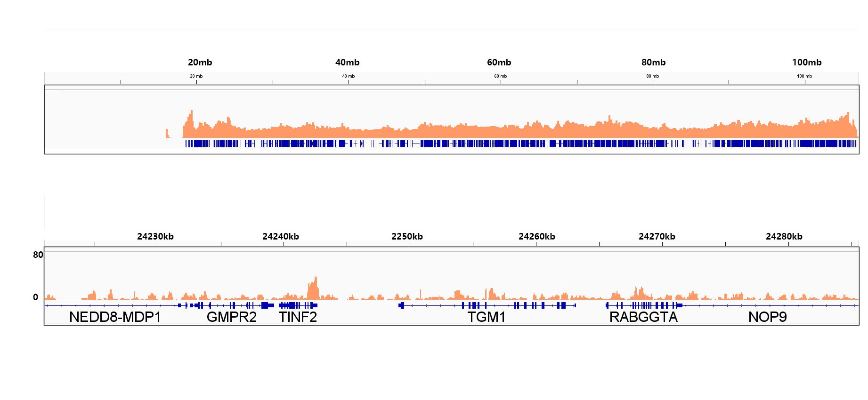Click the 20mb label on the top ruler
The width and height of the screenshot is (868, 400).
pyautogui.click(x=200, y=62)
